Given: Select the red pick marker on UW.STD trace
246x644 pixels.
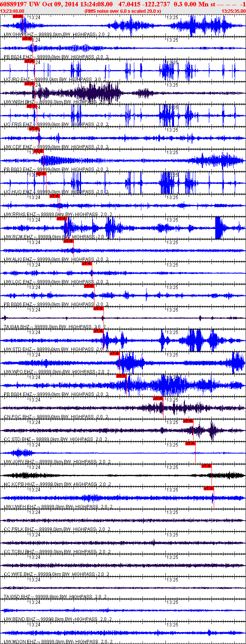Looking at the screenshot, I should 98,331.
